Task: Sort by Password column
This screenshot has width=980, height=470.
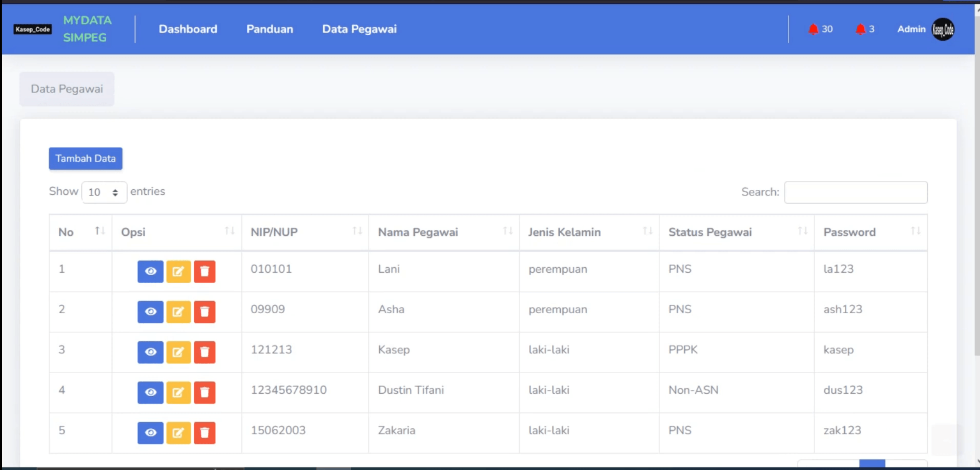Action: 871,232
